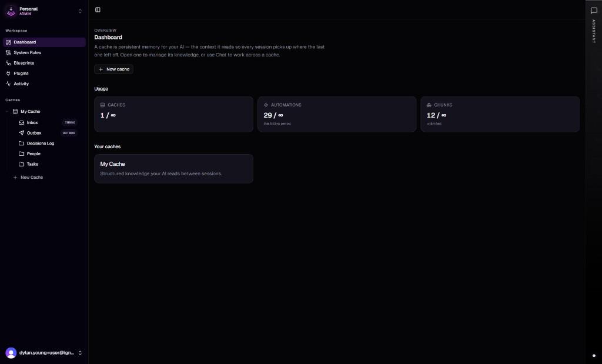Open the Assistant chat panel icon

(x=594, y=10)
